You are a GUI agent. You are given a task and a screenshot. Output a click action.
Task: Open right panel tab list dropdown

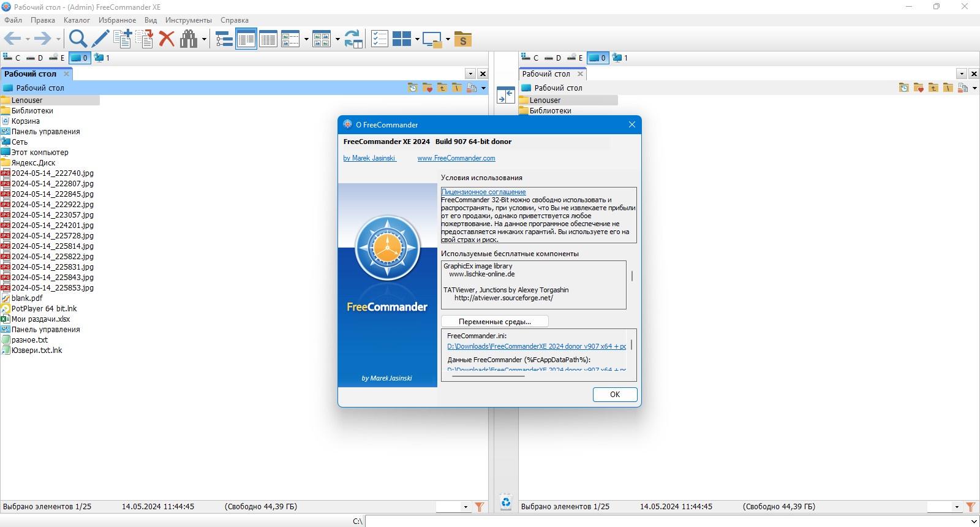(962, 74)
